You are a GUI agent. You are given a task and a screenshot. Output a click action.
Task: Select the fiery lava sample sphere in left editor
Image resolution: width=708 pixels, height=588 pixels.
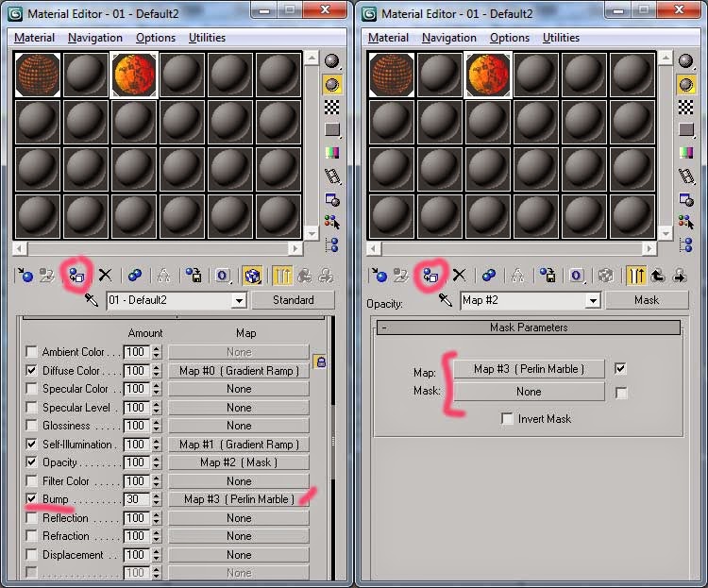coord(134,75)
